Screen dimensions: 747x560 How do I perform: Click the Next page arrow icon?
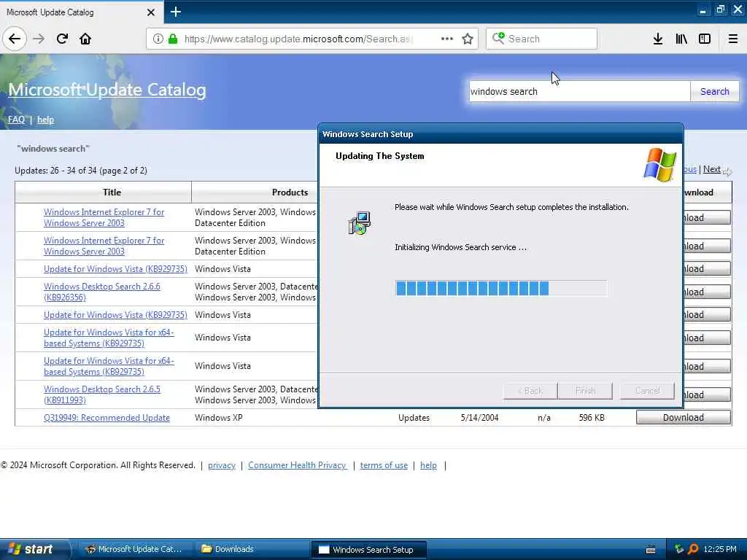[727, 171]
